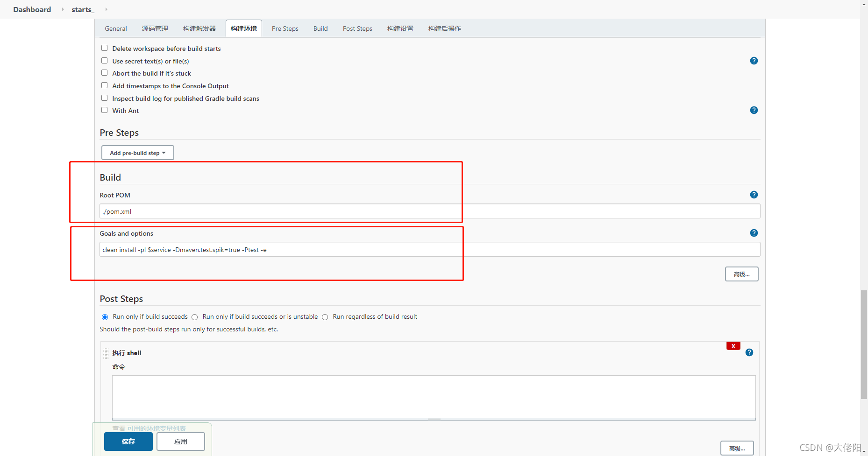Toggle Delete workspace before build starts
Image resolution: width=868 pixels, height=456 pixels.
[104, 48]
